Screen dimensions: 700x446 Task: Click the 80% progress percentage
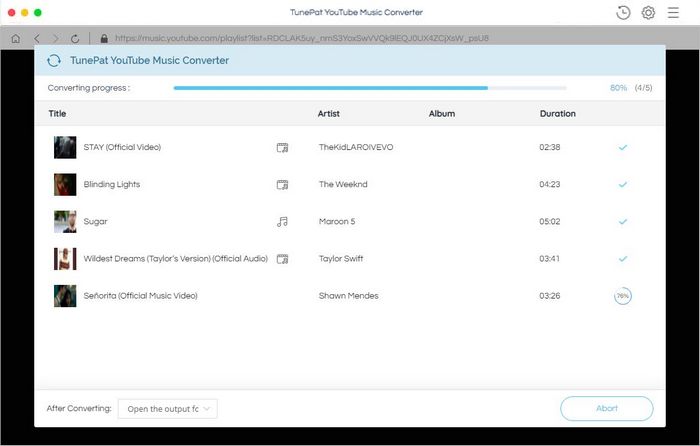point(618,88)
